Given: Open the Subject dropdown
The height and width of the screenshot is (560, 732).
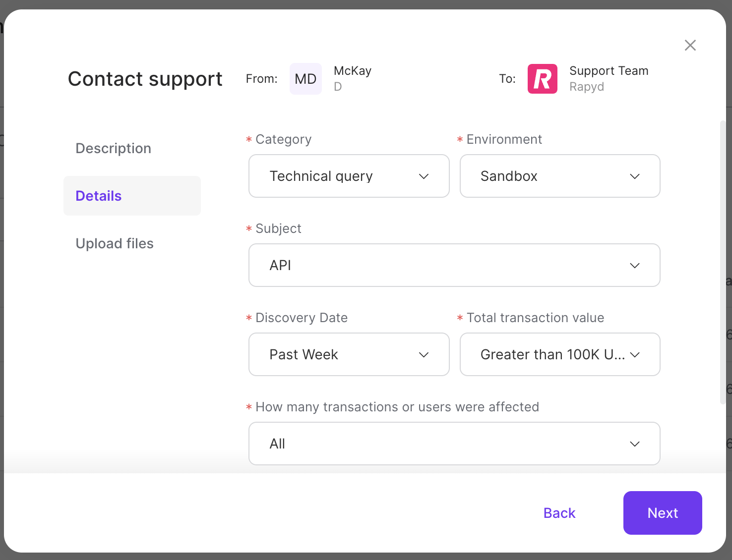Looking at the screenshot, I should click(454, 265).
